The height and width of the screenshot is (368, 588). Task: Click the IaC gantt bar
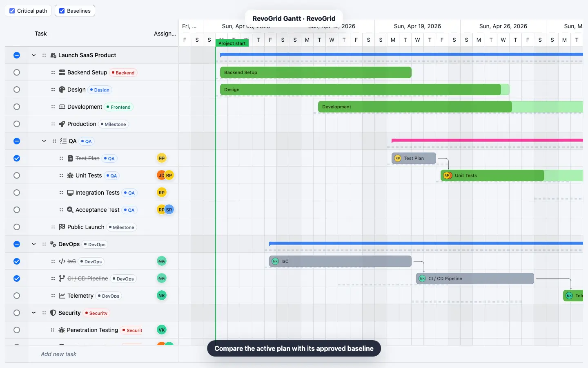(340, 261)
